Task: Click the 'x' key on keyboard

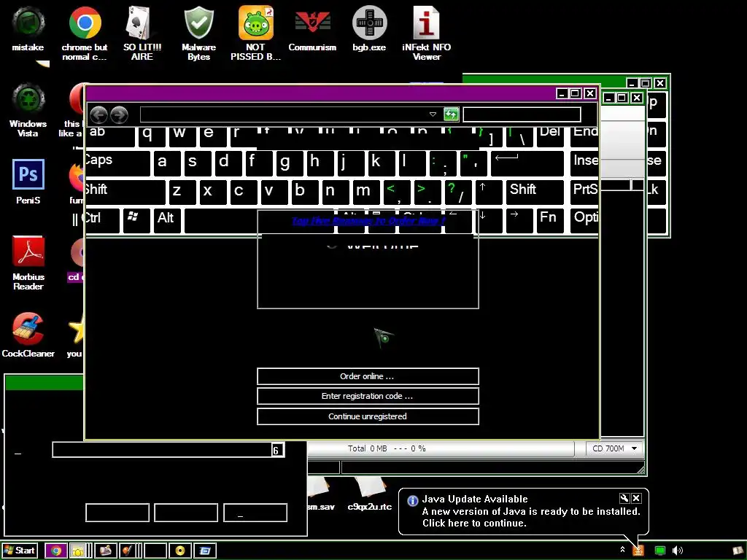Action: [x=214, y=192]
